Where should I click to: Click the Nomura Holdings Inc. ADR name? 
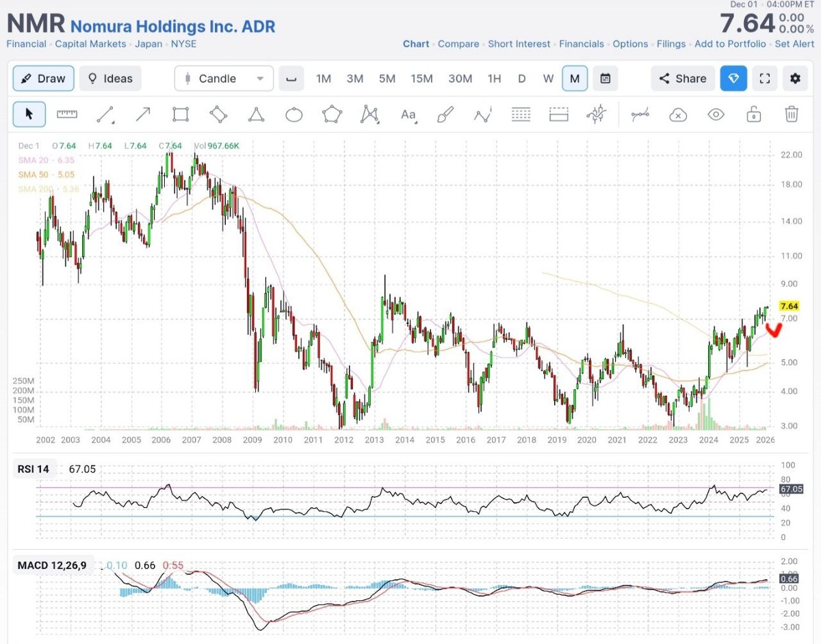[173, 27]
